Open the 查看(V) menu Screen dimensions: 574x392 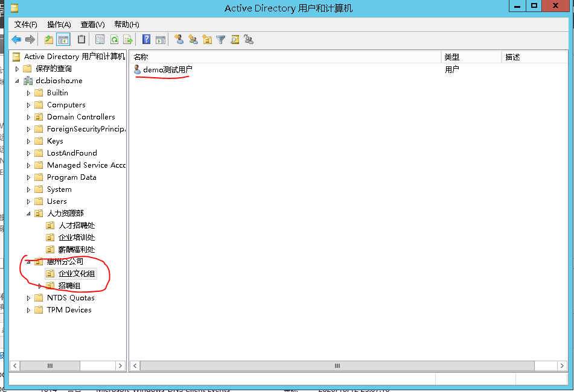point(92,25)
